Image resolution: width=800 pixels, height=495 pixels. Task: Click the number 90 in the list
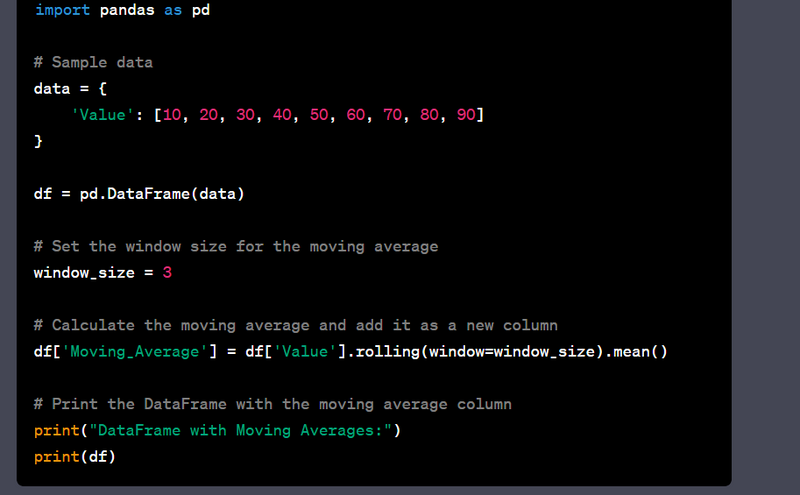(466, 115)
